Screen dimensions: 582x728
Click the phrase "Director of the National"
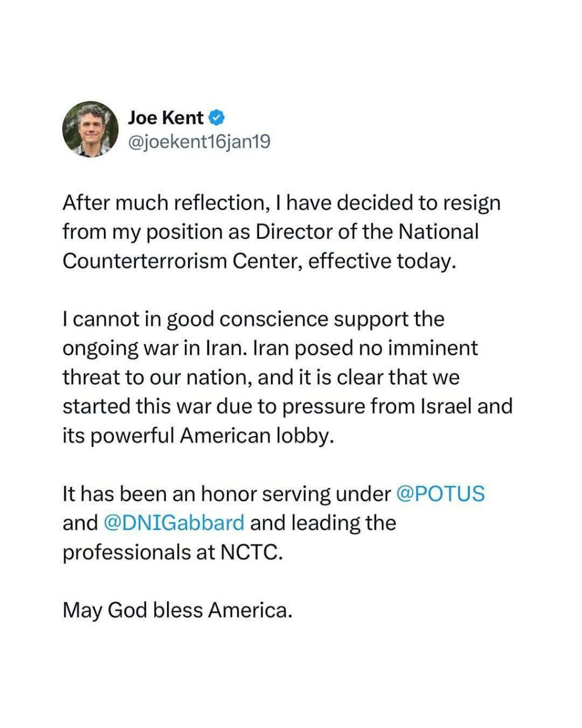pos(367,232)
